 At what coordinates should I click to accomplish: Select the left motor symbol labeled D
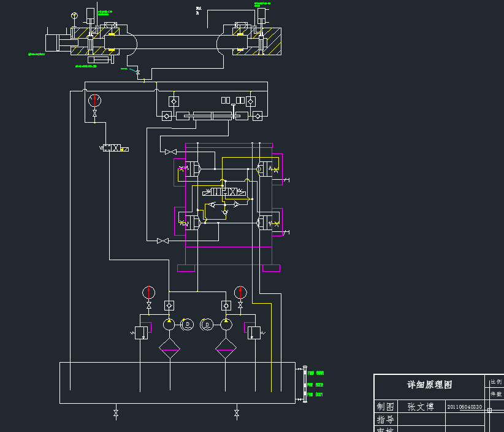tap(188, 324)
